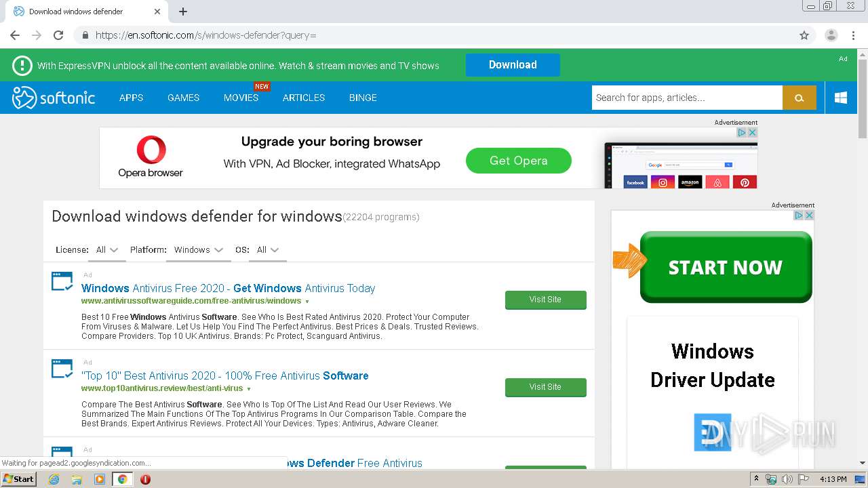Image resolution: width=868 pixels, height=488 pixels.
Task: Click the browser address bar
Action: 434,35
